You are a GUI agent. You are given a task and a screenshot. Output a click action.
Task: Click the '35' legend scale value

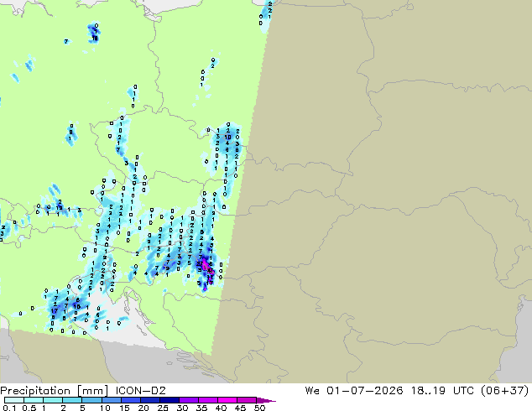coord(201,408)
